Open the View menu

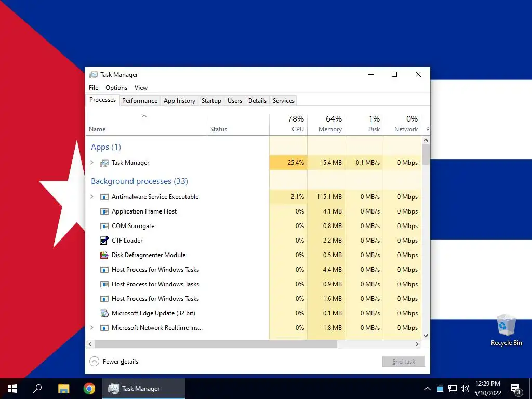[141, 87]
